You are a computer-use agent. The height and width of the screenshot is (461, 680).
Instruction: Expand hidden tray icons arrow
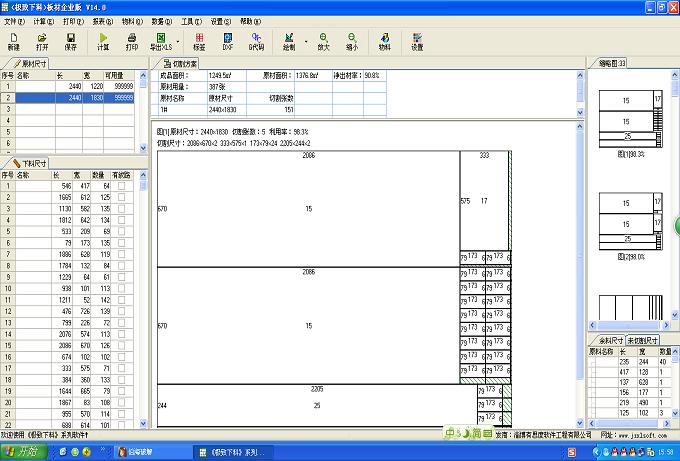pyautogui.click(x=596, y=452)
